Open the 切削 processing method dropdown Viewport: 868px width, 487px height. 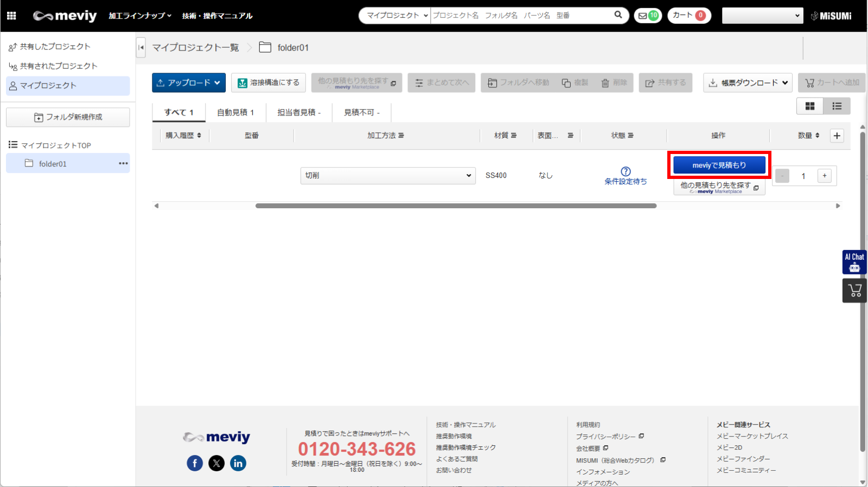pos(387,176)
